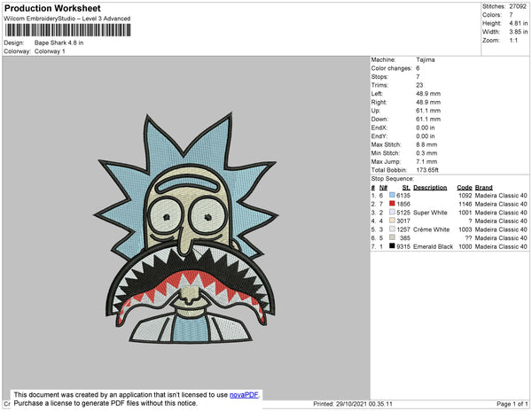Click the 'Brand' column header

[483, 188]
